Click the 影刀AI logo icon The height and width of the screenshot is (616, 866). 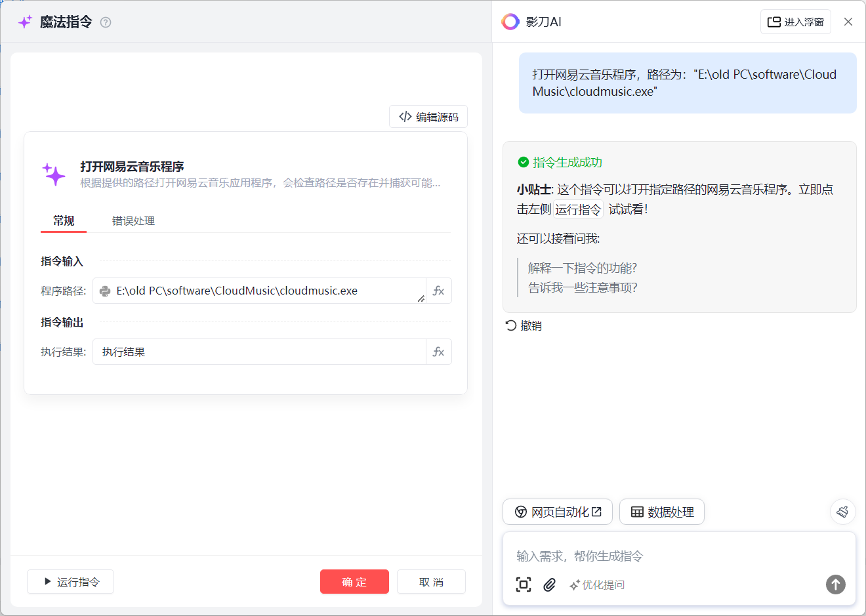point(510,22)
